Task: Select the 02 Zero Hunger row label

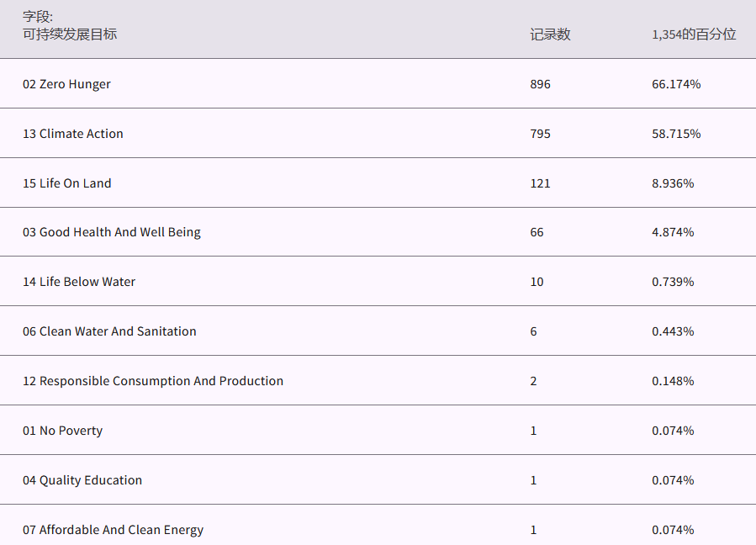Action: click(66, 84)
